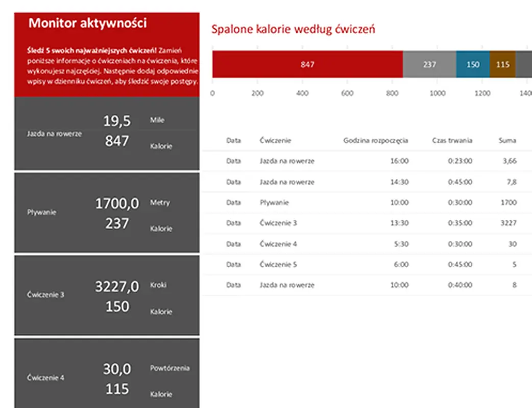532x408 pixels.
Task: Click the Ćwiczenie 4 summary card label
Action: (x=45, y=377)
